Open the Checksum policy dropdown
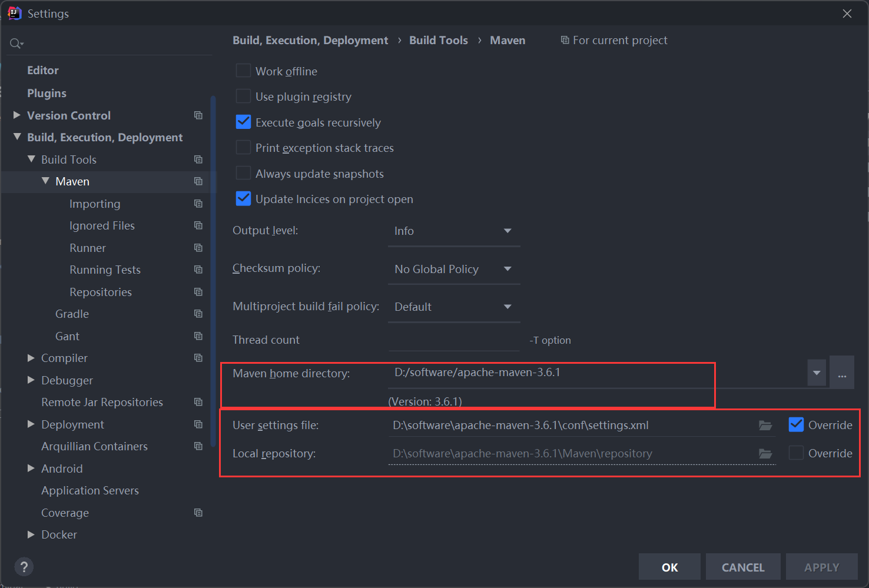This screenshot has height=588, width=869. coord(454,269)
